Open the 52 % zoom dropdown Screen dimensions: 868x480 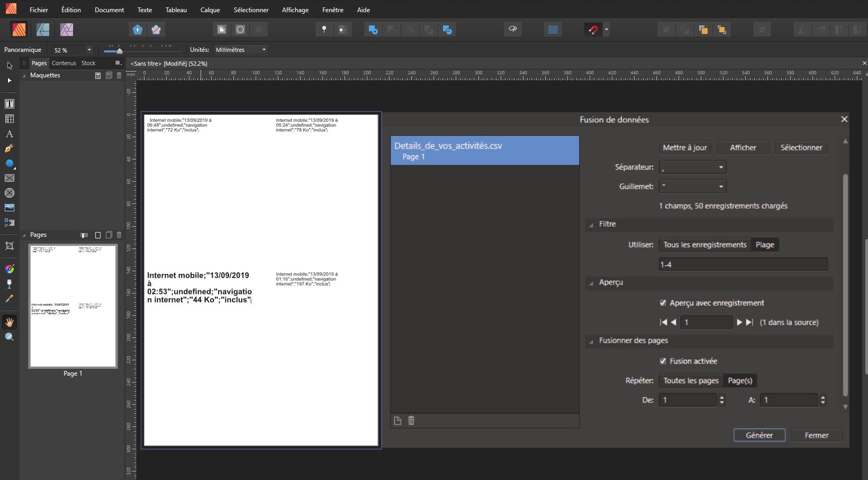pyautogui.click(x=89, y=50)
